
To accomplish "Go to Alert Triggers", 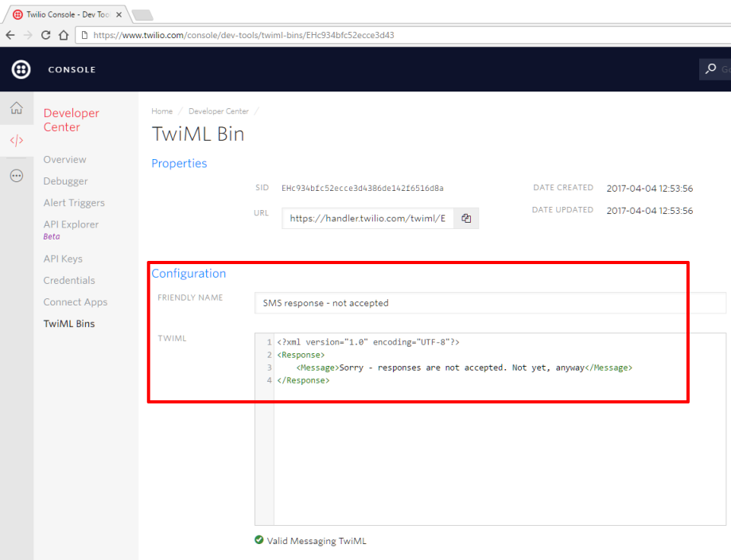I will click(x=74, y=203).
